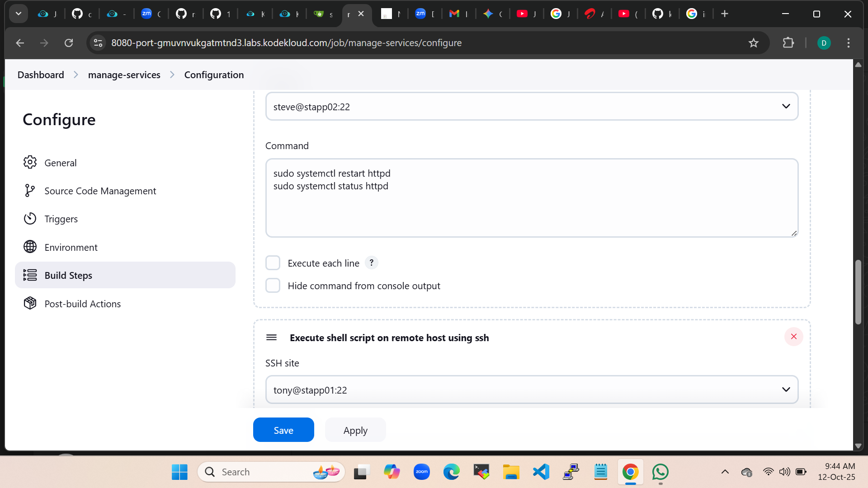Click the red X to remove build step
Image resolution: width=868 pixels, height=488 pixels.
tap(793, 337)
